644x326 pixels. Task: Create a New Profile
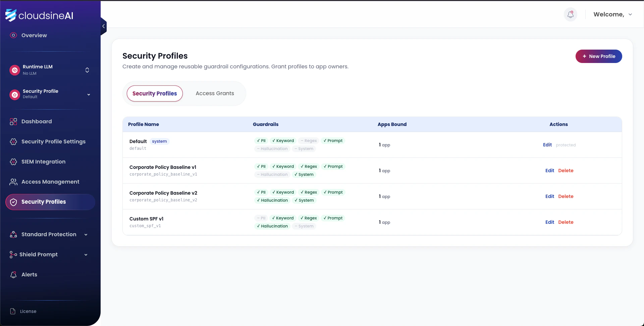[x=599, y=56]
